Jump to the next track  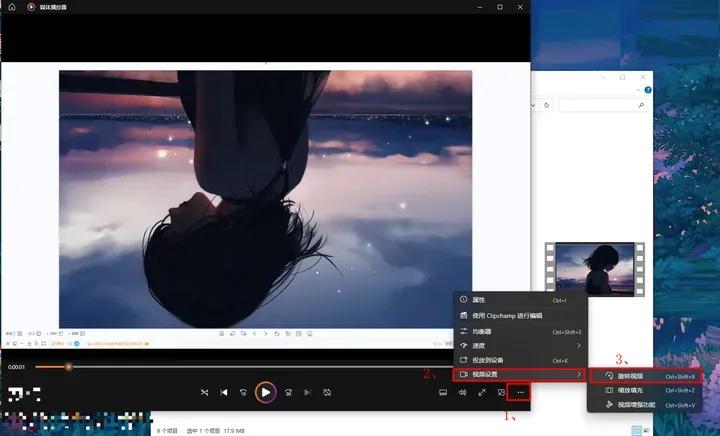click(x=308, y=392)
